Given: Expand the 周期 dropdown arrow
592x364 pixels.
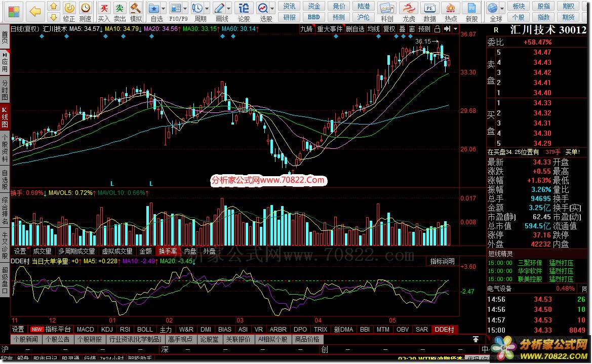Looking at the screenshot, I should 207,8.
